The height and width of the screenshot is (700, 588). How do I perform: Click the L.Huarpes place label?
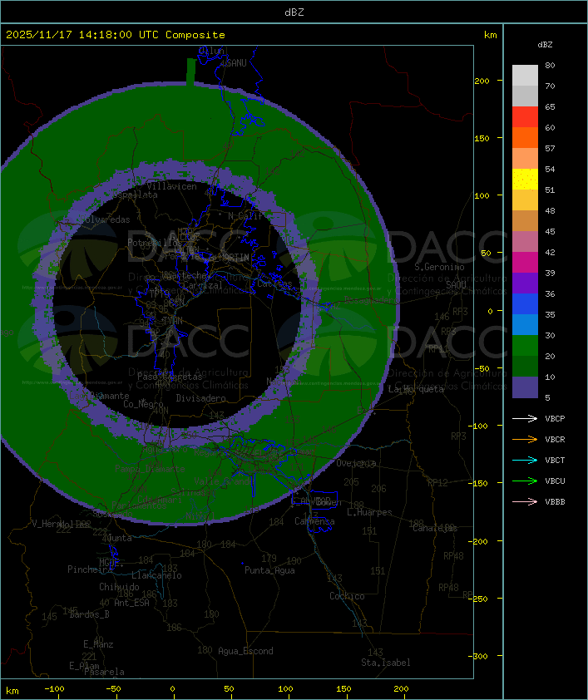pyautogui.click(x=369, y=512)
